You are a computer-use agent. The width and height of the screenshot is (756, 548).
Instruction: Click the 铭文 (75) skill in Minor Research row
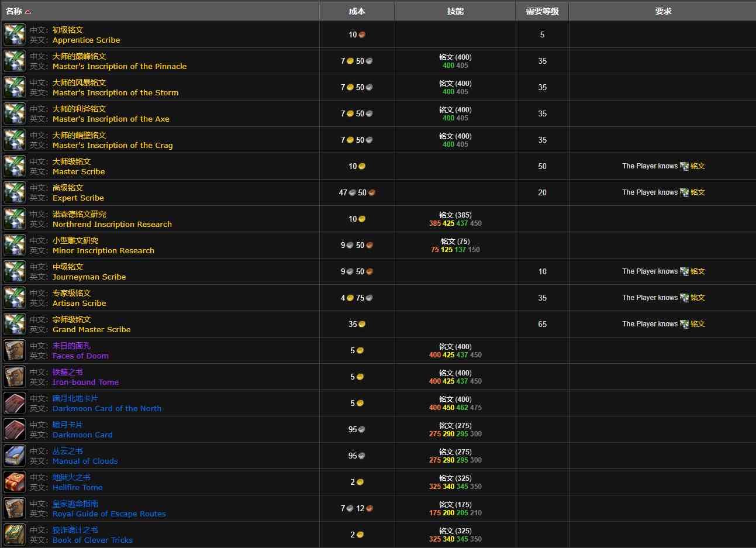click(x=455, y=241)
